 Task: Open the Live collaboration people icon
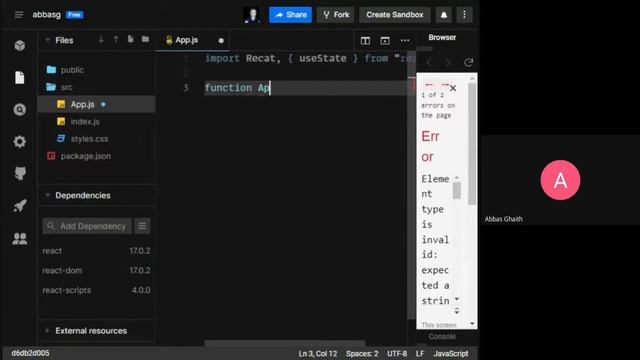[x=20, y=238]
